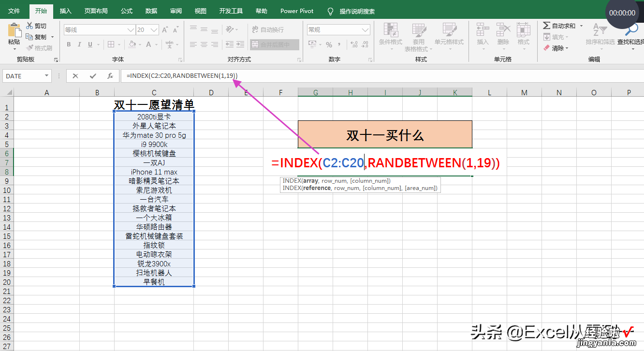Click the align left icon
Screen dimensions: 644x351
(x=193, y=44)
